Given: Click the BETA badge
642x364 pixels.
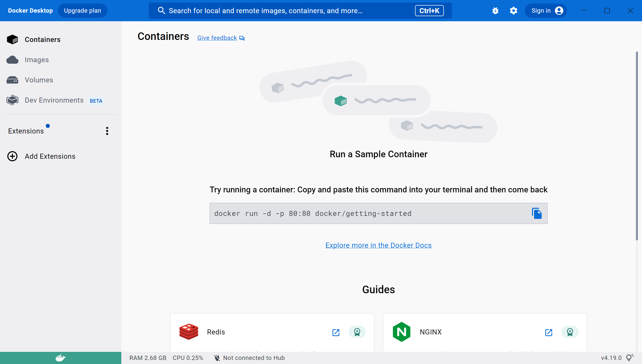Looking at the screenshot, I should (x=96, y=101).
